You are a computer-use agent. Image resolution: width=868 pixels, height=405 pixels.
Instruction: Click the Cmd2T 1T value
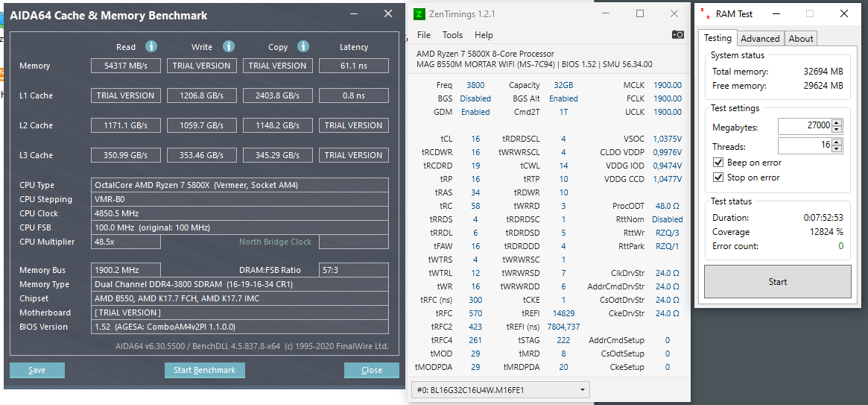pos(563,112)
